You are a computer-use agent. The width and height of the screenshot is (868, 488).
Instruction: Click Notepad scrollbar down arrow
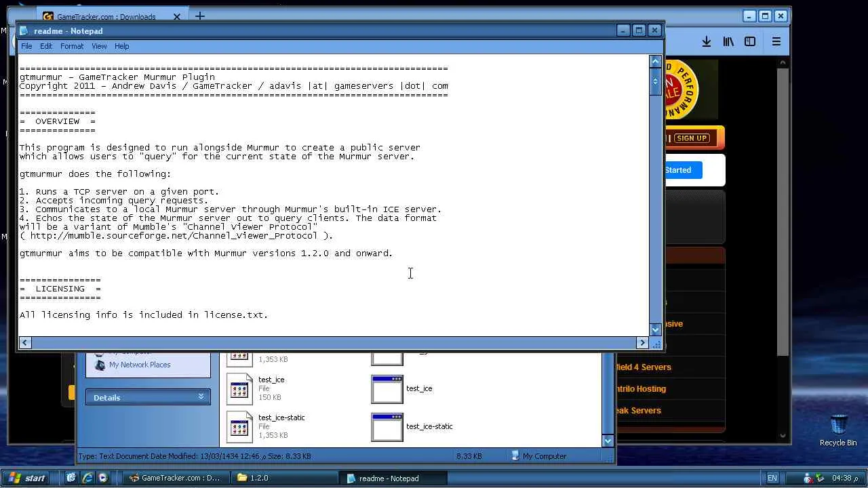tap(655, 329)
